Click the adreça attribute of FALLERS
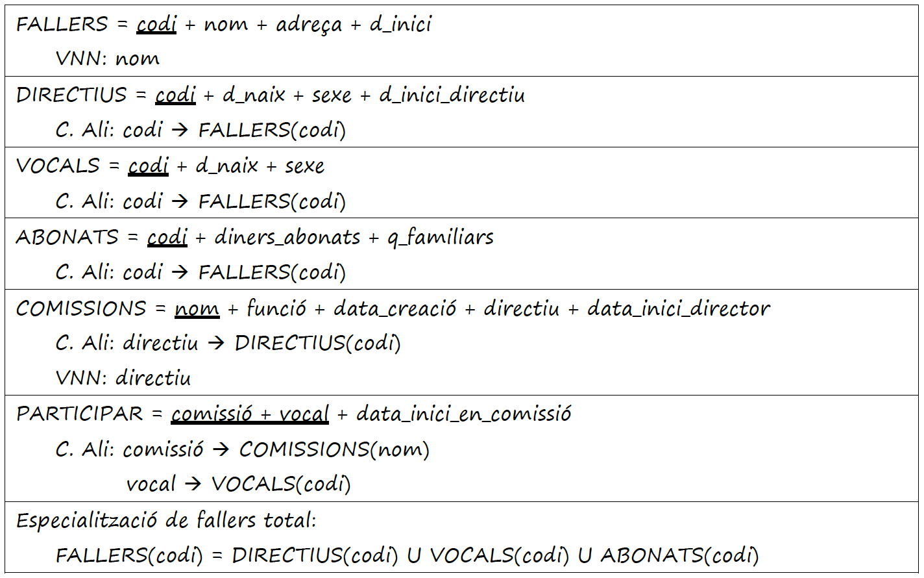This screenshot has height=578, width=924. pyautogui.click(x=309, y=25)
